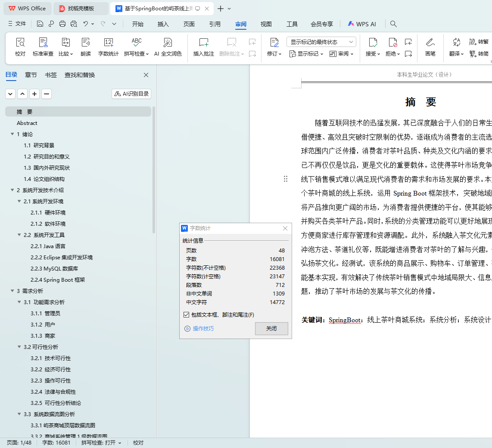Open the 审阅 pane dropdown

tap(341, 54)
